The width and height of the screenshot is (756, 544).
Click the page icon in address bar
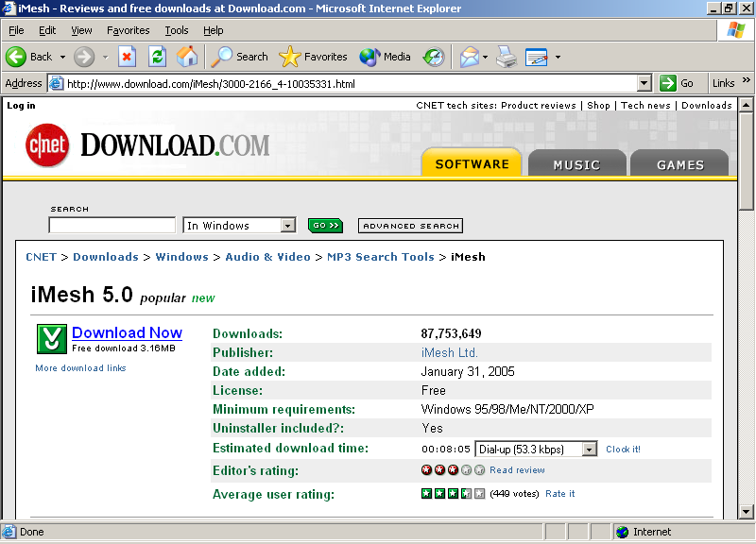coord(57,83)
